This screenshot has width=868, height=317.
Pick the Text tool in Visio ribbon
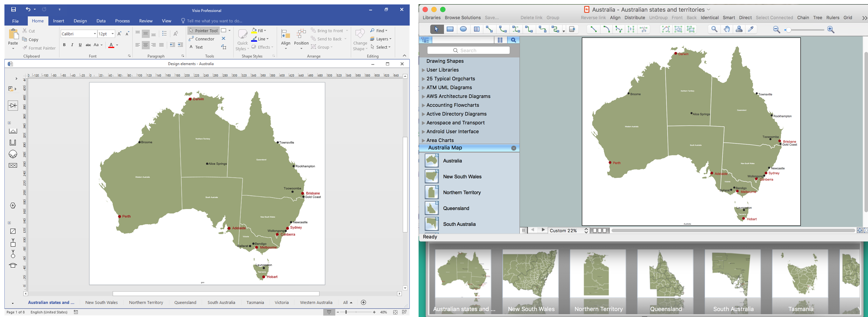[x=196, y=47]
